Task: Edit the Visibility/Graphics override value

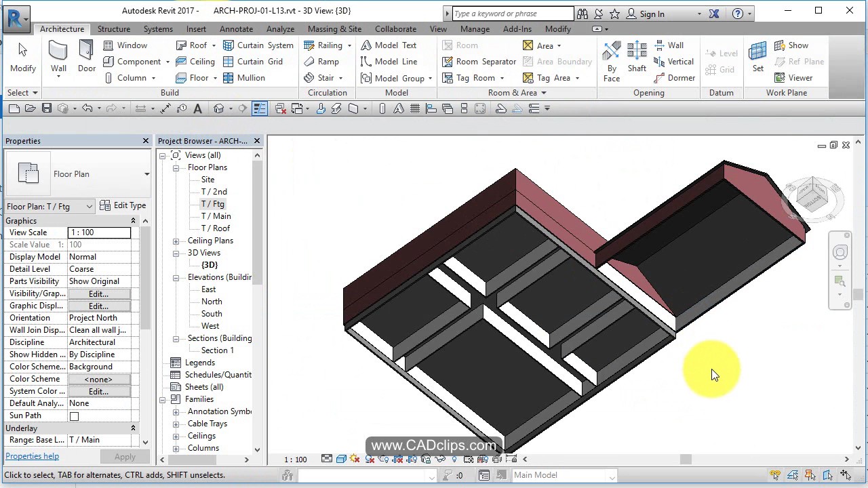Action: click(x=98, y=293)
